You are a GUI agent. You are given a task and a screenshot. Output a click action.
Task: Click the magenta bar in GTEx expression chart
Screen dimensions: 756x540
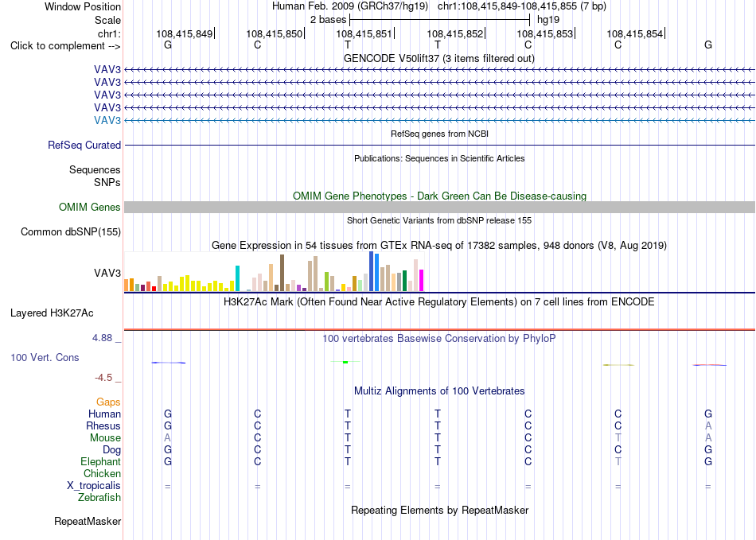422,281
